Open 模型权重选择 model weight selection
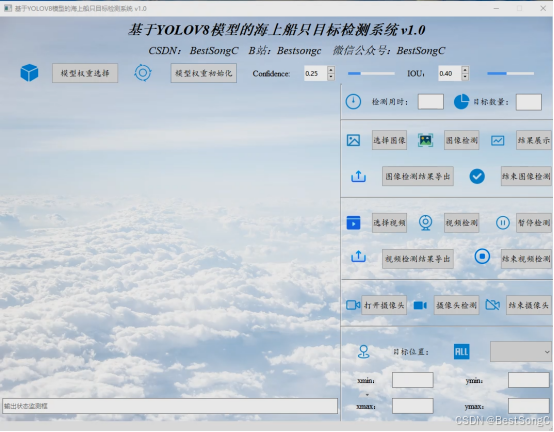554x432 pixels. click(x=85, y=73)
